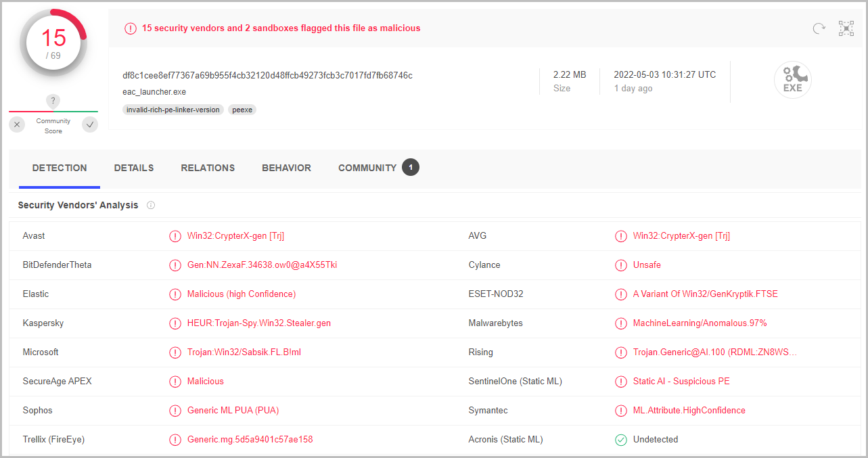This screenshot has width=868, height=458.
Task: Click the 2.22 MB size value
Action: point(570,74)
